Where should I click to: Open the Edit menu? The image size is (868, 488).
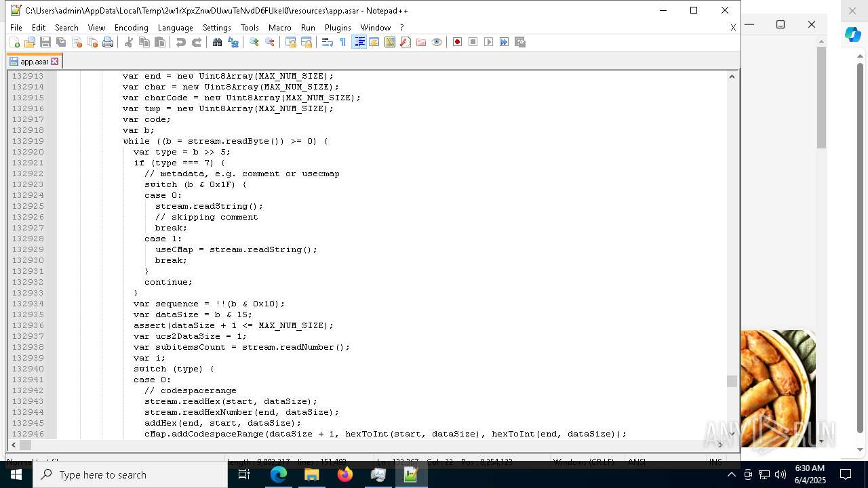click(39, 28)
